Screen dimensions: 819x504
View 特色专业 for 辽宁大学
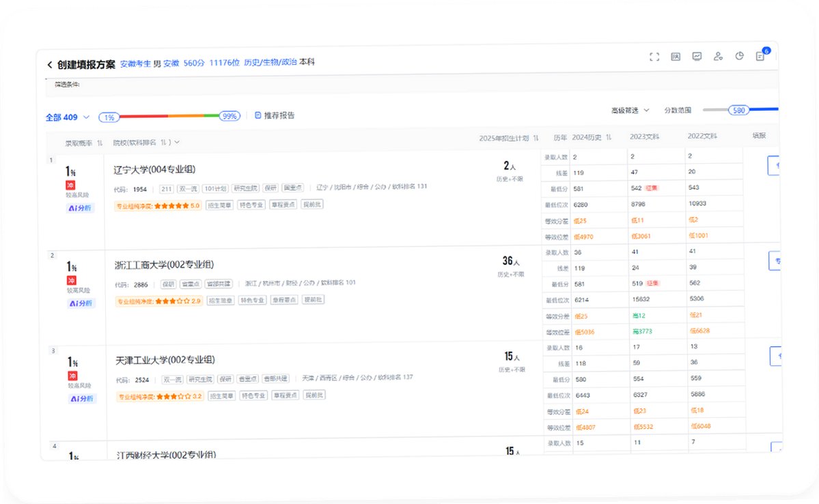[252, 205]
